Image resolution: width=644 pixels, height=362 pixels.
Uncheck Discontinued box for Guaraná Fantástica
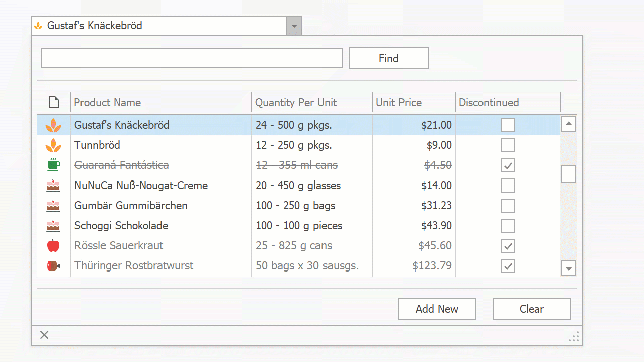(x=508, y=165)
